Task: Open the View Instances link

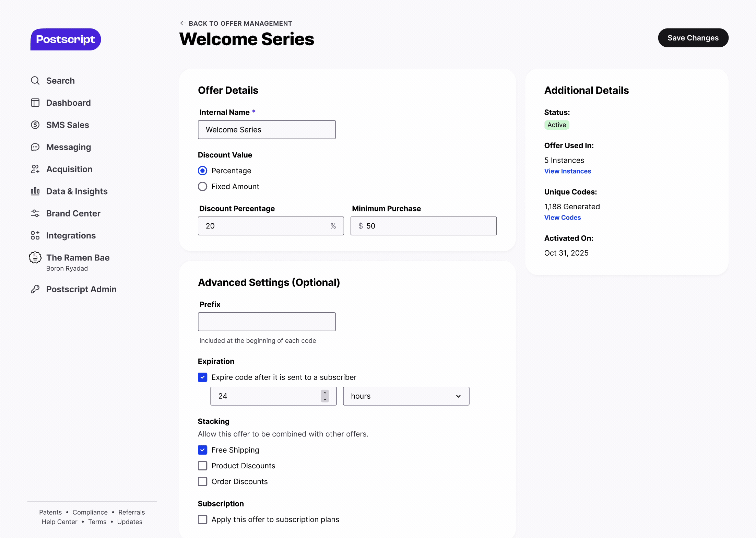Action: tap(567, 171)
